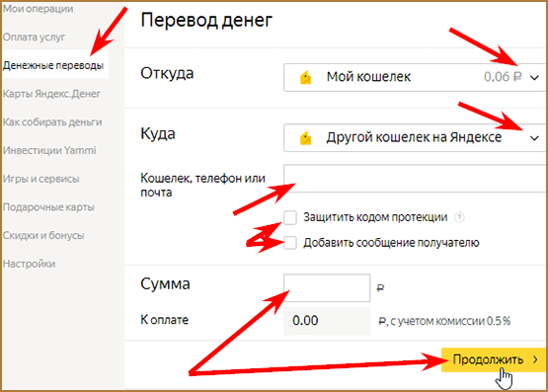Open help icon next to код протекции
This screenshot has height=392, width=548.
(459, 217)
